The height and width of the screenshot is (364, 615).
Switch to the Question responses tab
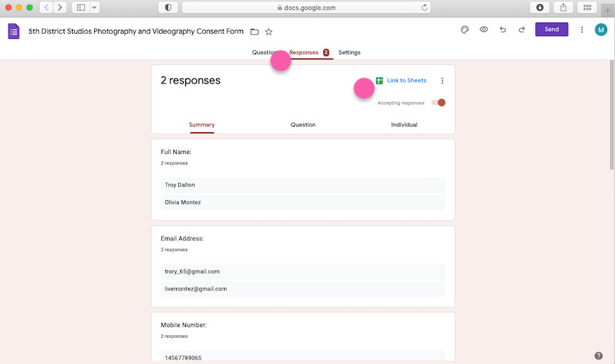tap(303, 125)
